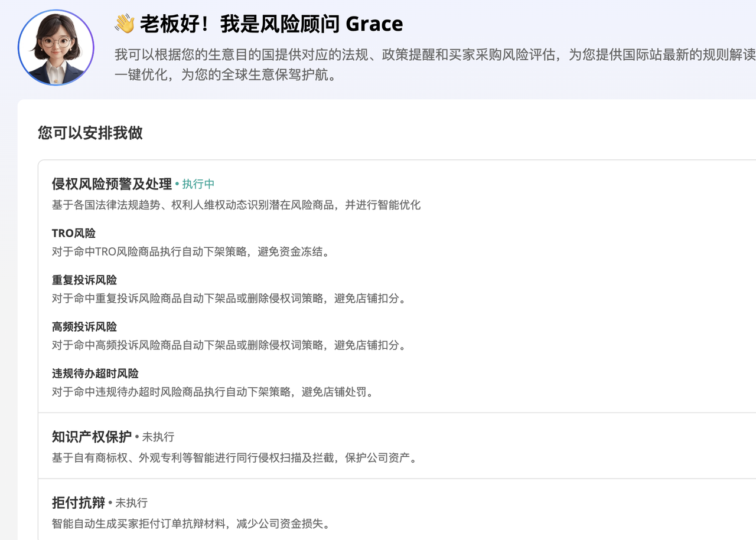The height and width of the screenshot is (540, 756).
Task: Select the 重复投诉风险 item
Action: tap(84, 280)
